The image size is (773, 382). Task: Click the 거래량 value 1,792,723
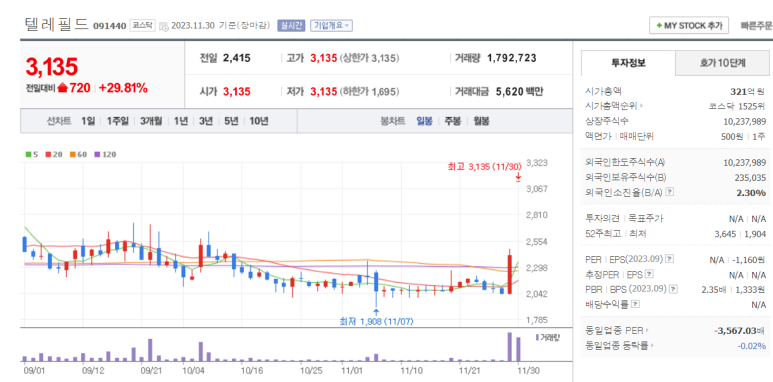[x=512, y=58]
